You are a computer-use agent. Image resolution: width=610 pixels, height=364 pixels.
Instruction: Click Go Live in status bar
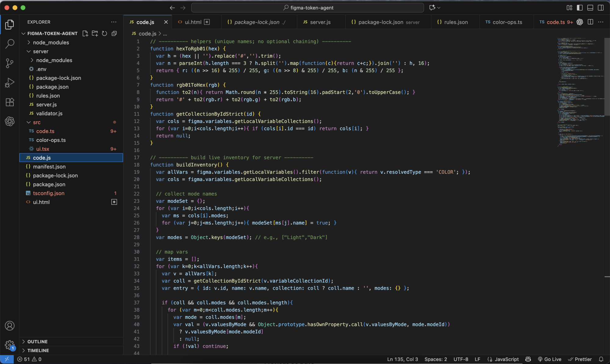click(550, 359)
